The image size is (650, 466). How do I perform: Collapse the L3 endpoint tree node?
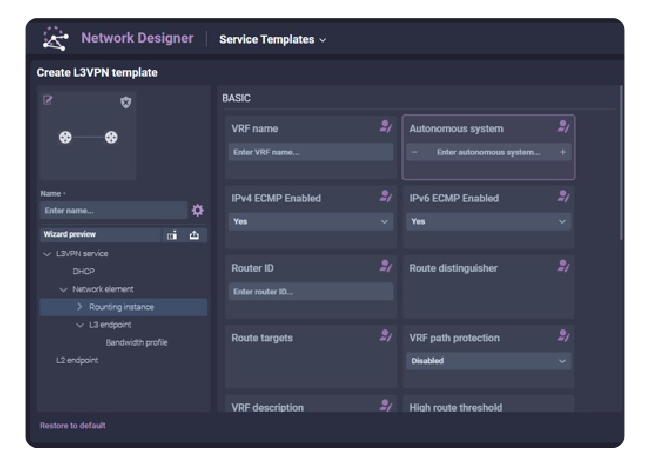(80, 325)
